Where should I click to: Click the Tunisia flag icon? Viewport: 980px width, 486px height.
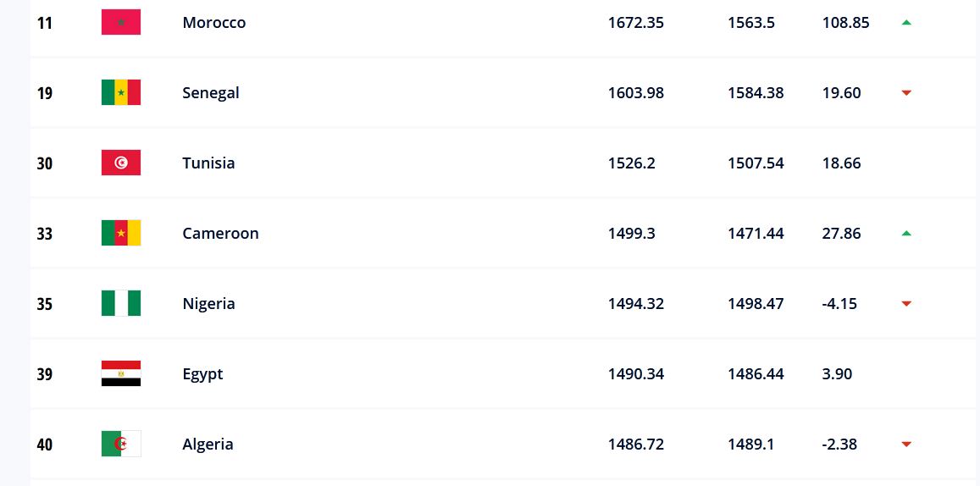point(121,163)
